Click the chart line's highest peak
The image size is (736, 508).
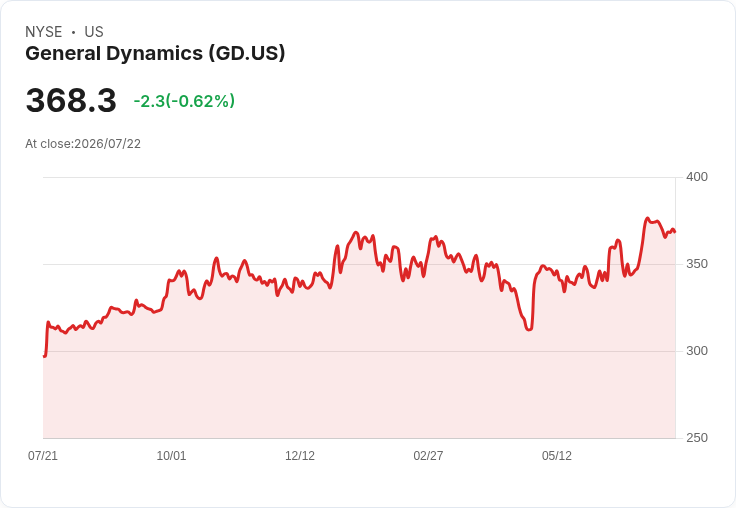point(647,218)
